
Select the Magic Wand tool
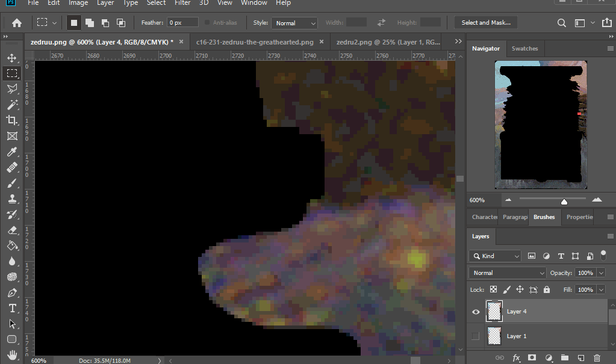[12, 105]
